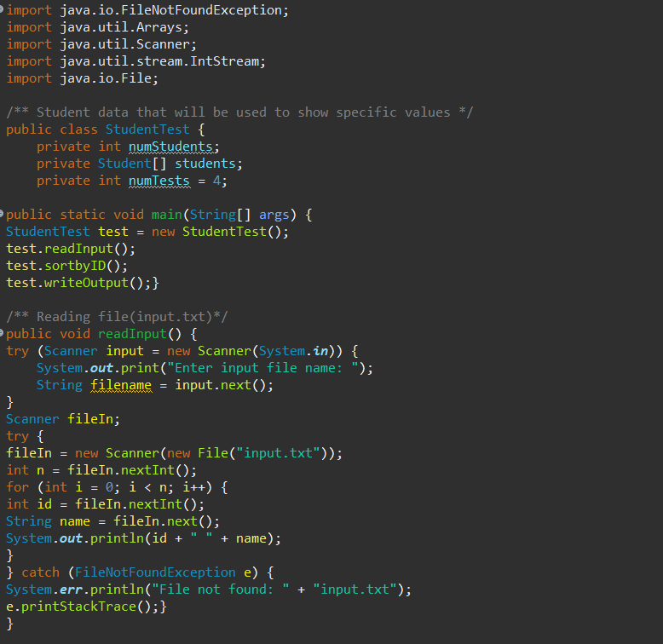Click the 'int n = fileIn.nextInt()' line
663x644 pixels.
pyautogui.click(x=101, y=470)
